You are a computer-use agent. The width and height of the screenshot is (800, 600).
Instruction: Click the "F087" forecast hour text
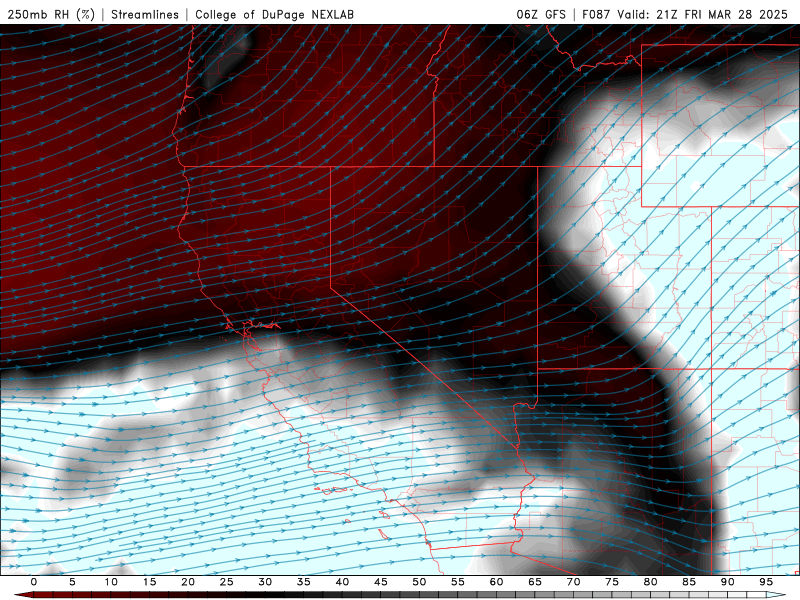point(596,14)
